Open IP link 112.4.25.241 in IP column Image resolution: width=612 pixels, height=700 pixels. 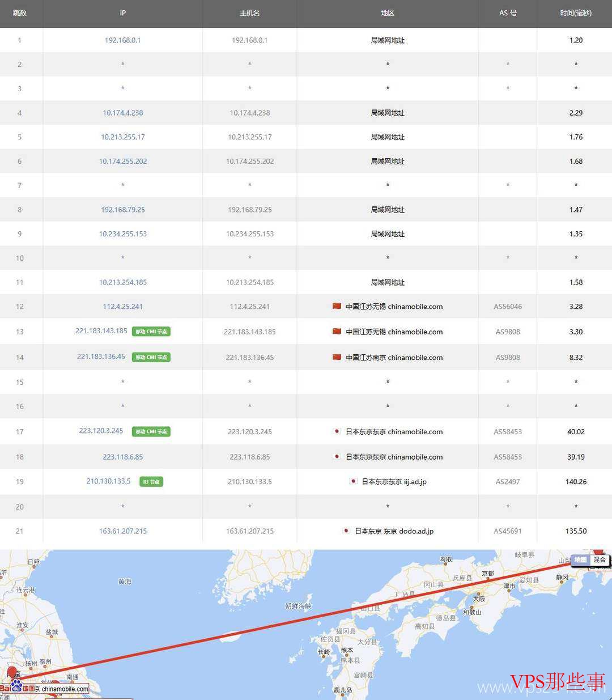tap(123, 307)
